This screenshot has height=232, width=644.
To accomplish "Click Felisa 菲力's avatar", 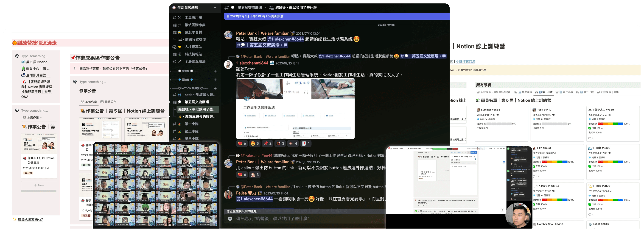I will click(x=228, y=195).
